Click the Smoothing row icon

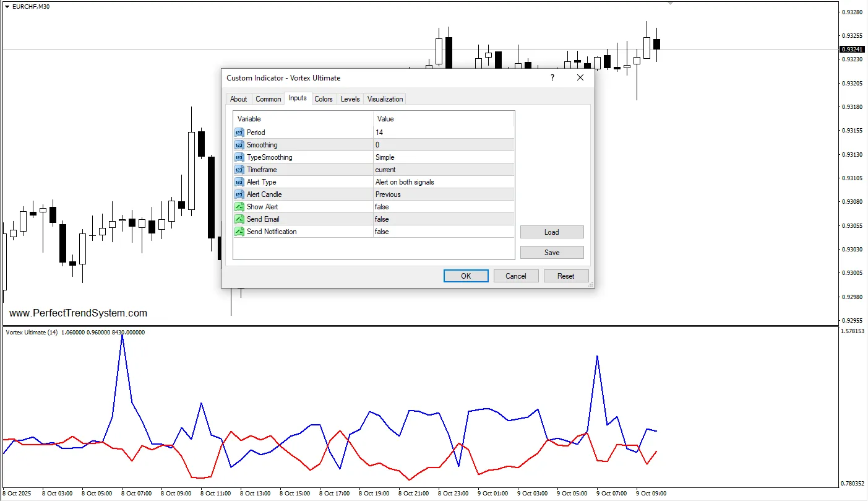(x=239, y=145)
